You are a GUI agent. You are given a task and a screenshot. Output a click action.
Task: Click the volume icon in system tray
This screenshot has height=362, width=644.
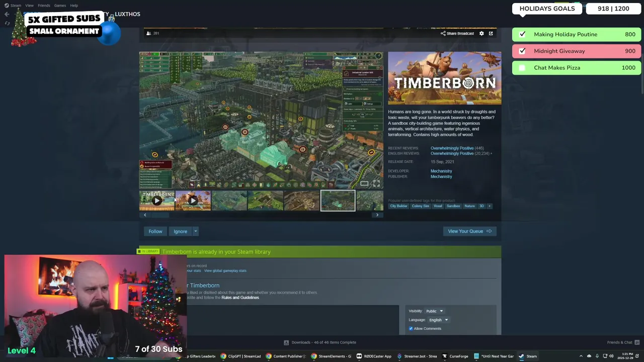(x=611, y=356)
